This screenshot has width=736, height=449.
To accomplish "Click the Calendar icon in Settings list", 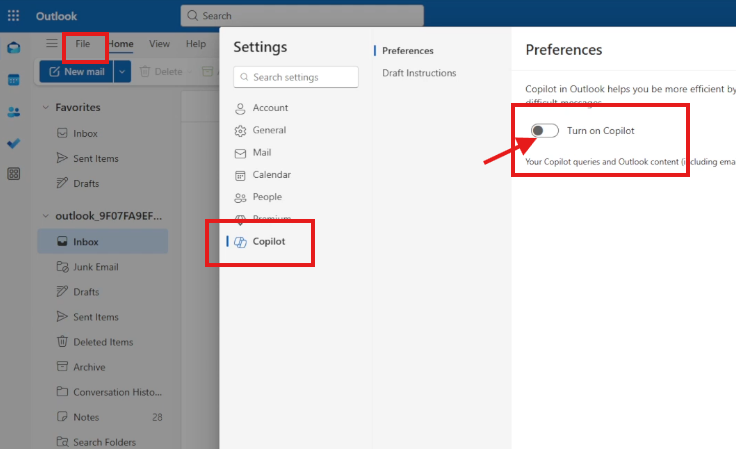I will point(240,175).
